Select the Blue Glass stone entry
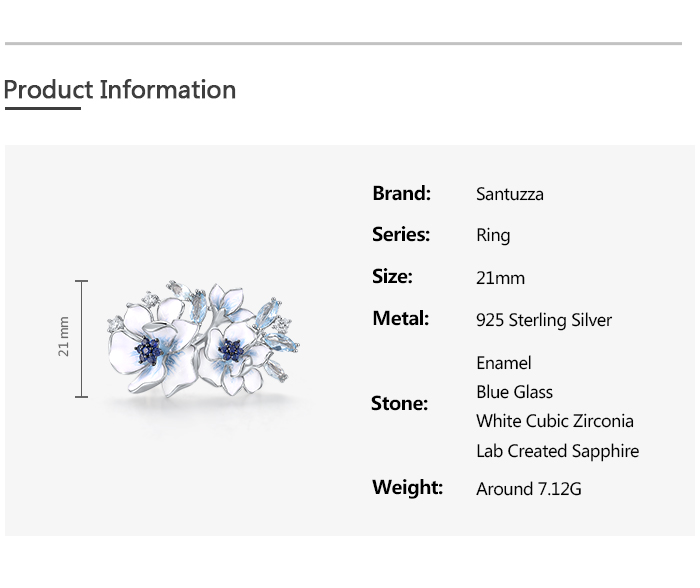Image resolution: width=700 pixels, height=588 pixels. [514, 392]
